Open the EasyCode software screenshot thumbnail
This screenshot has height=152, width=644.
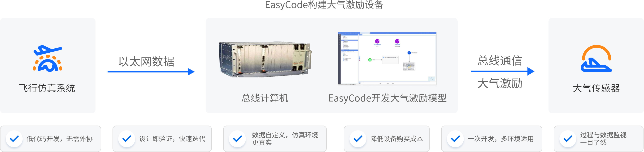pyautogui.click(x=387, y=59)
